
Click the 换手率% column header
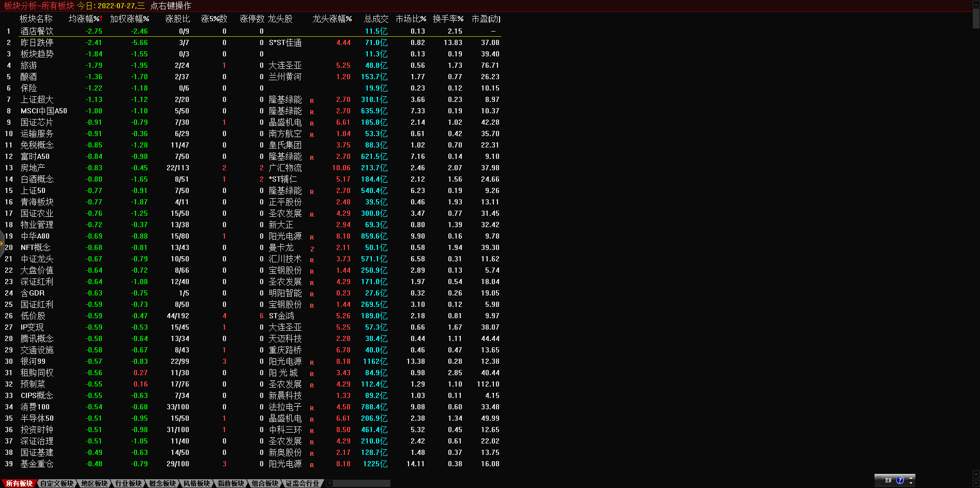[x=448, y=19]
